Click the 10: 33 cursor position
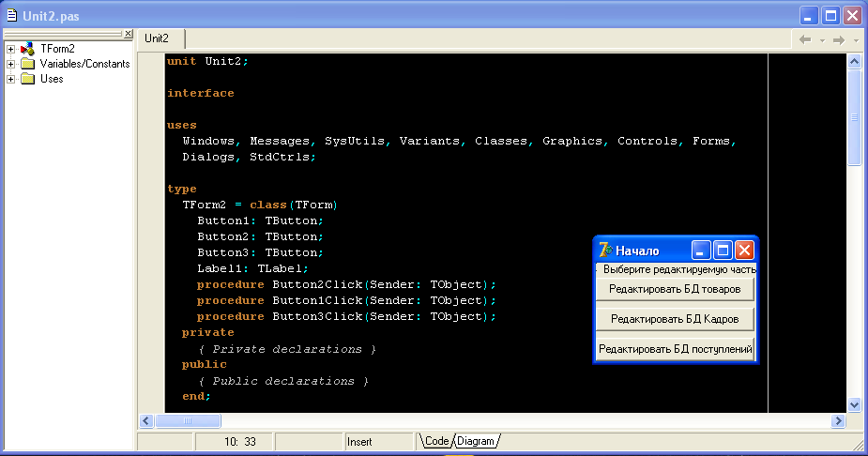The height and width of the screenshot is (456, 868). click(239, 442)
